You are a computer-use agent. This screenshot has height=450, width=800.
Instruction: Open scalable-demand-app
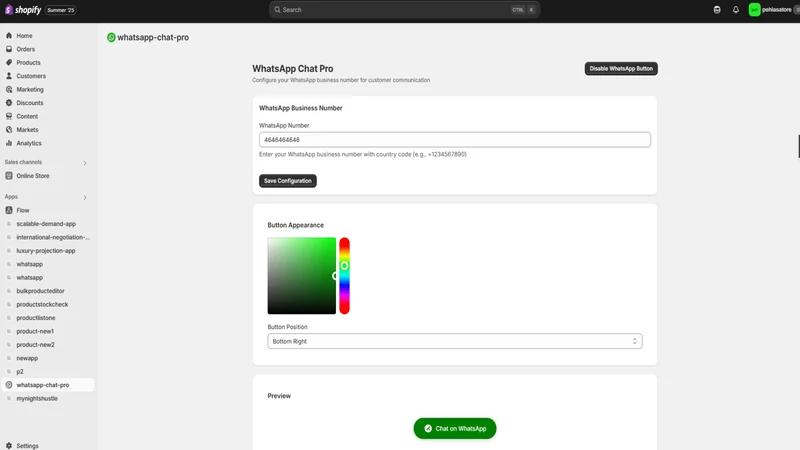tap(46, 223)
